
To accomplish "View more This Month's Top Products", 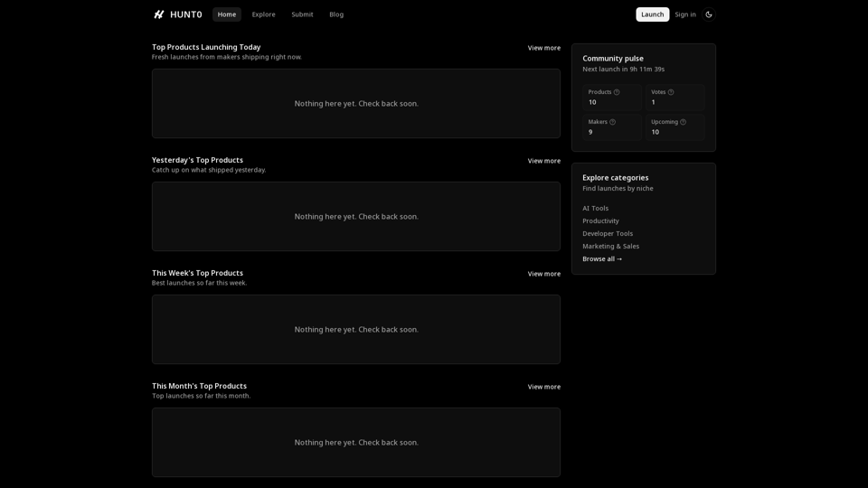I will click(x=543, y=387).
